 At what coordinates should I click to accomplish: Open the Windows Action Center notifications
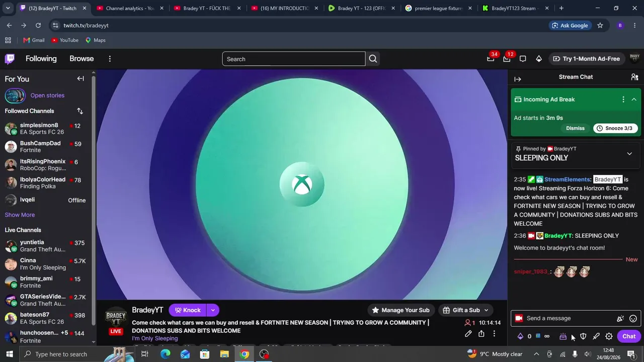coord(631,354)
